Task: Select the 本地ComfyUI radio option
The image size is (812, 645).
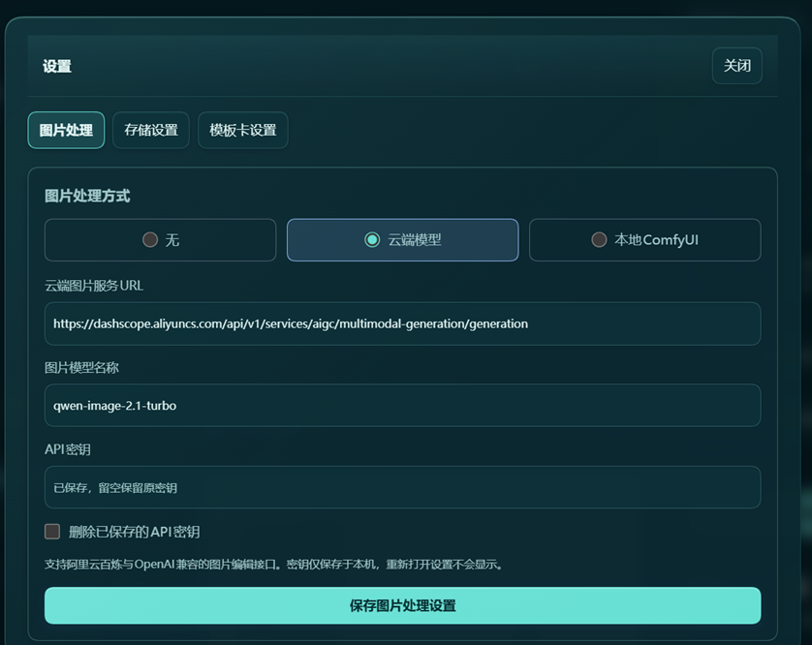Action: (644, 239)
